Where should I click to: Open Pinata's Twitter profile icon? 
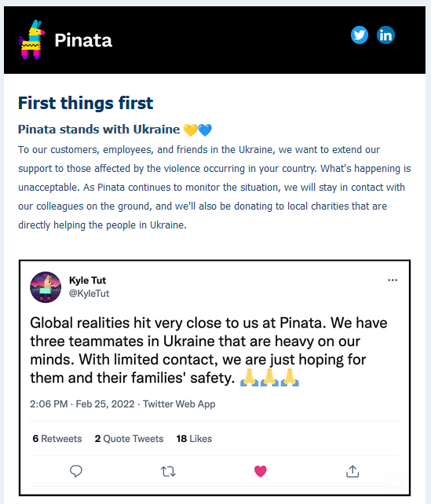[x=360, y=35]
